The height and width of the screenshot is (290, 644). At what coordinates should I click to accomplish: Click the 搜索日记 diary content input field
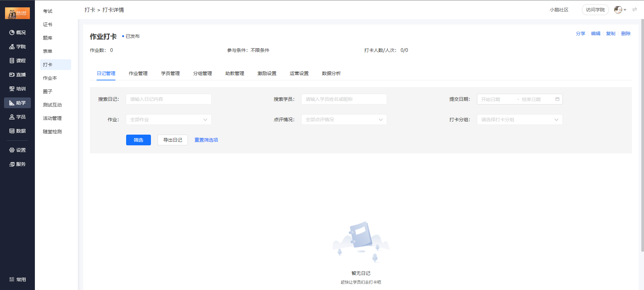coord(168,99)
